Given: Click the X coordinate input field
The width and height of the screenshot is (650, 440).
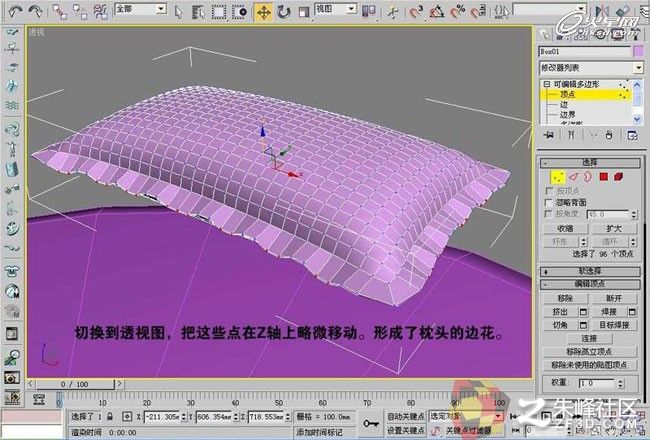Looking at the screenshot, I should 161,416.
